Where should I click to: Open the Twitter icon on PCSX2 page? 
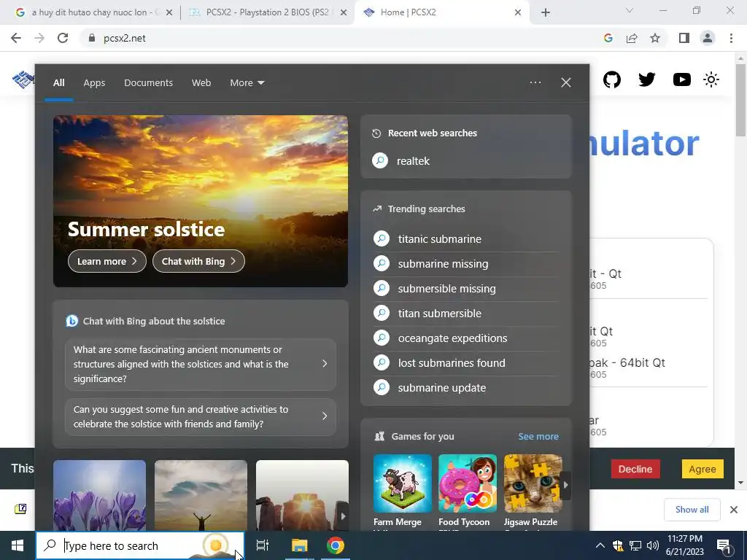(x=646, y=79)
